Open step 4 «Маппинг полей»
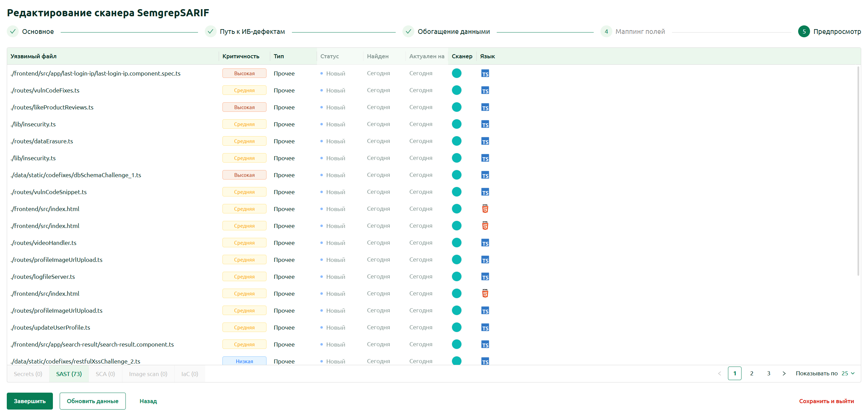 click(x=633, y=32)
